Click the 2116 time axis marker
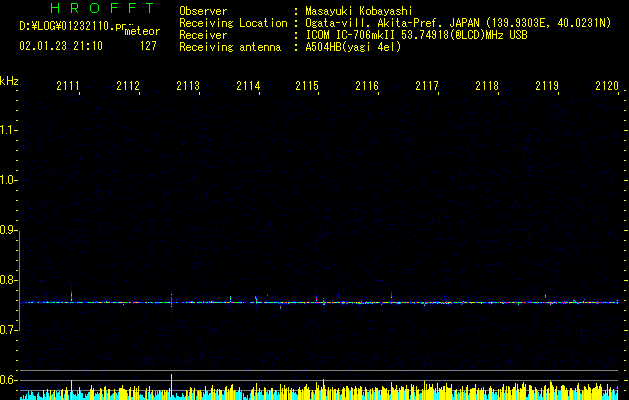629x400 pixels. point(367,86)
